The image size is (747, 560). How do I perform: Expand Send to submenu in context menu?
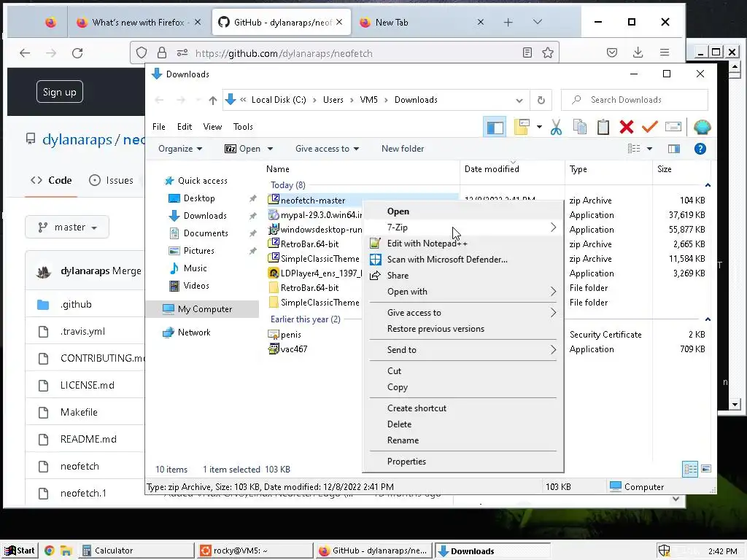point(463,350)
